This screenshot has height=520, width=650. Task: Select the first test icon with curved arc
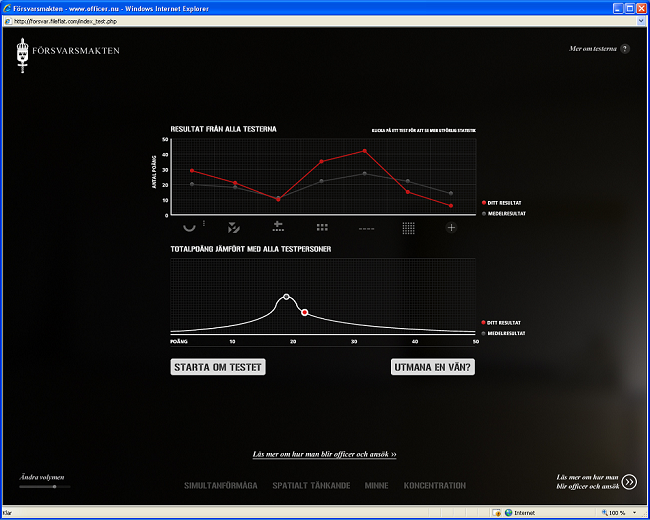pos(190,228)
